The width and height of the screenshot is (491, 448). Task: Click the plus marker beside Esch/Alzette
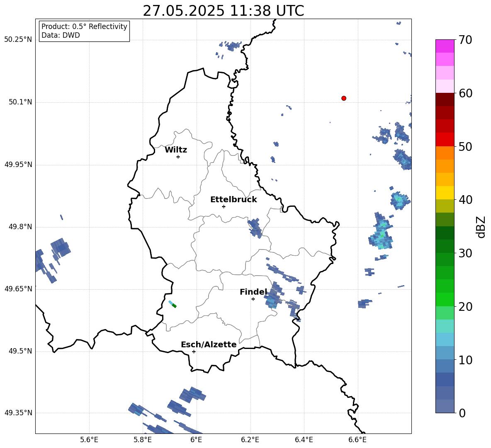click(194, 351)
